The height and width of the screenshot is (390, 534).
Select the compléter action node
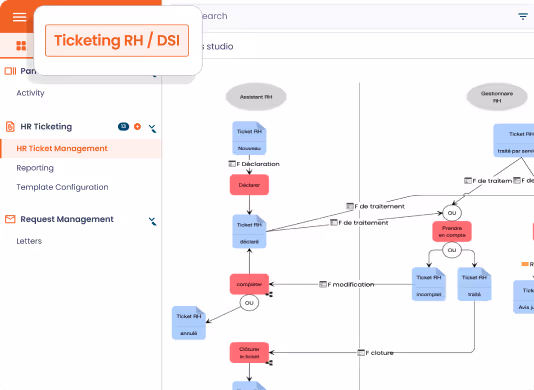click(x=249, y=284)
